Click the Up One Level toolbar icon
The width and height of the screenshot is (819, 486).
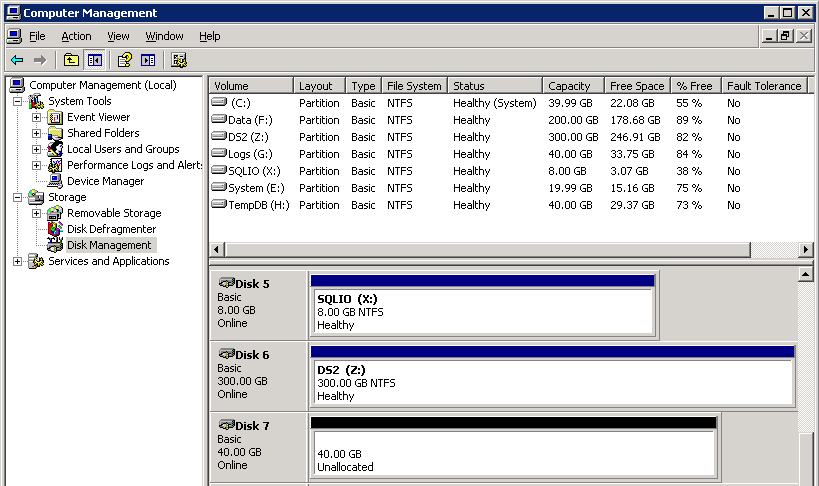71,60
